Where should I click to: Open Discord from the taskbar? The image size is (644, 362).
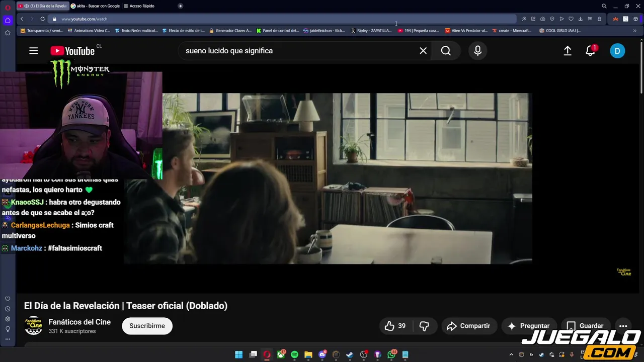coord(323,354)
